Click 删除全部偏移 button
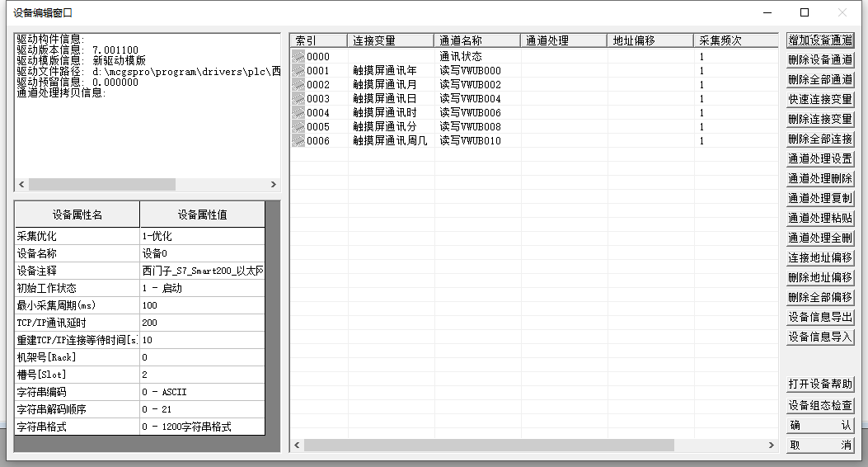The height and width of the screenshot is (467, 868). coord(820,298)
